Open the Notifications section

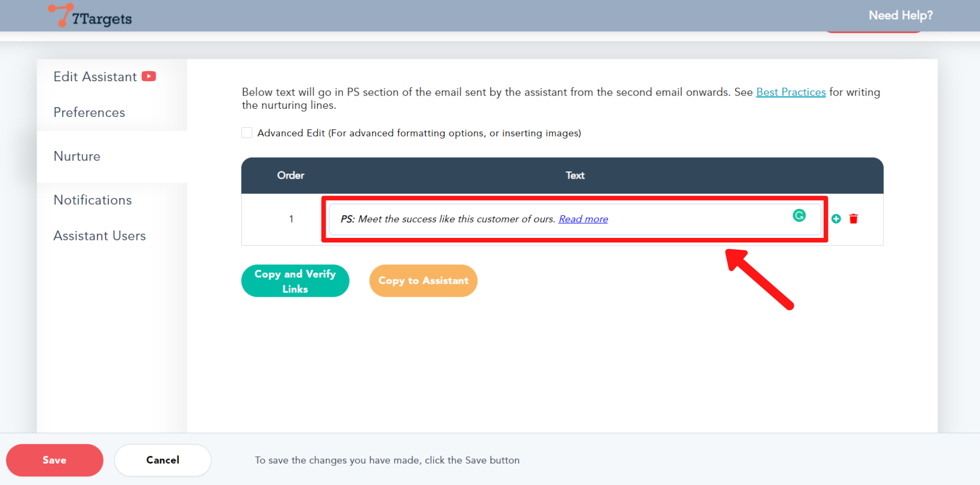click(93, 200)
